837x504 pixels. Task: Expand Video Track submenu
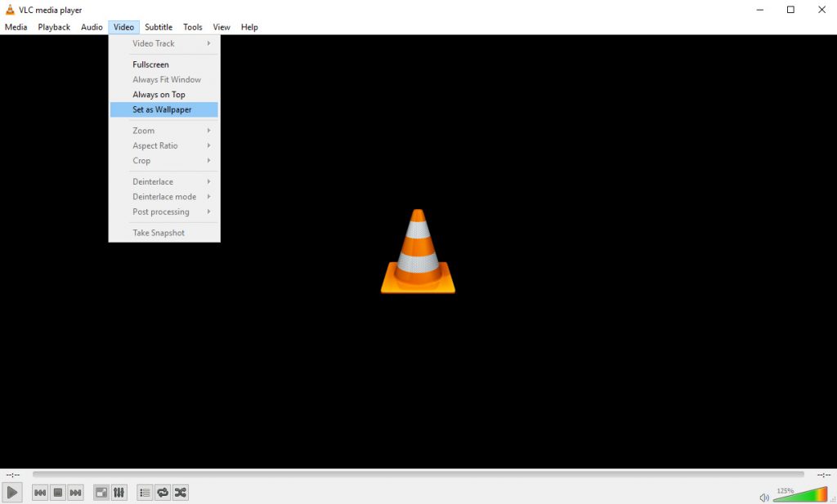(x=164, y=44)
